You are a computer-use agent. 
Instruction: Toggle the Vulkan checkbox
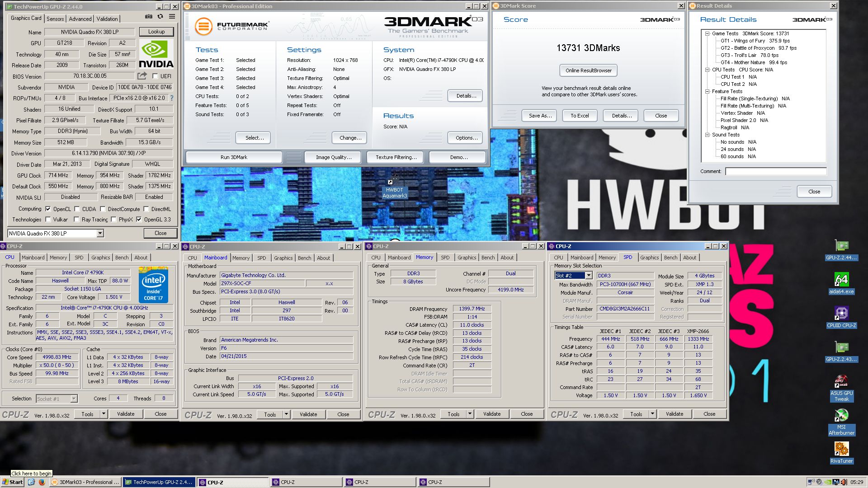[x=48, y=220]
